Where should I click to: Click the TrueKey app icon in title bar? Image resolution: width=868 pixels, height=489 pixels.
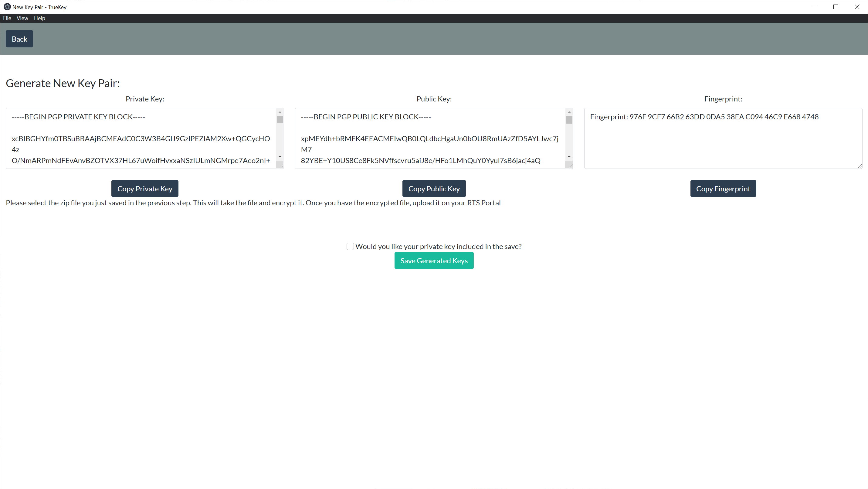7,7
